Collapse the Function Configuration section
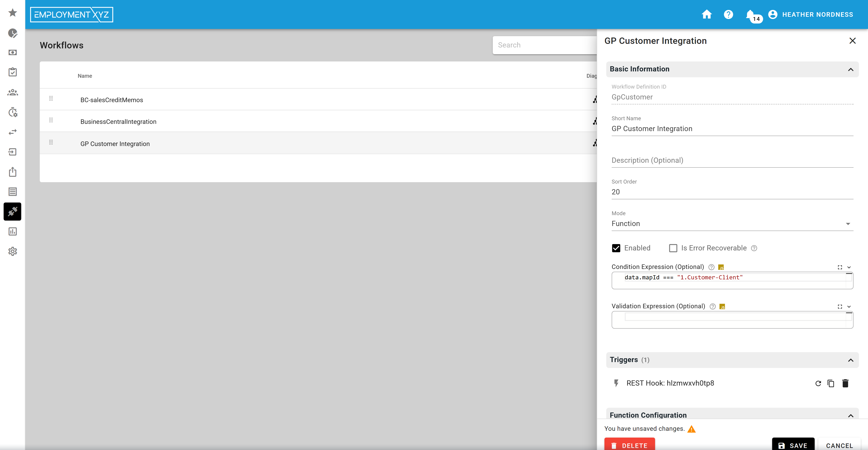The height and width of the screenshot is (450, 868). tap(850, 416)
